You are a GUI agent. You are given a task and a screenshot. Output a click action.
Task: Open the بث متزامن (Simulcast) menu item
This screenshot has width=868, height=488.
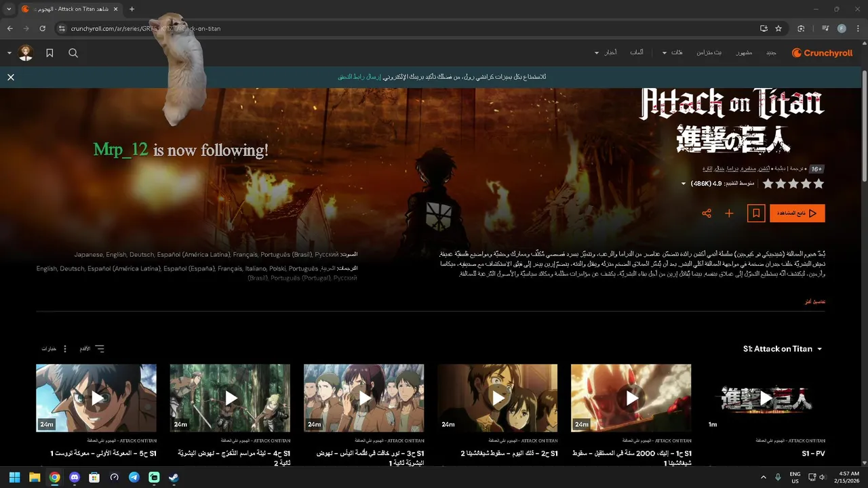pos(711,53)
